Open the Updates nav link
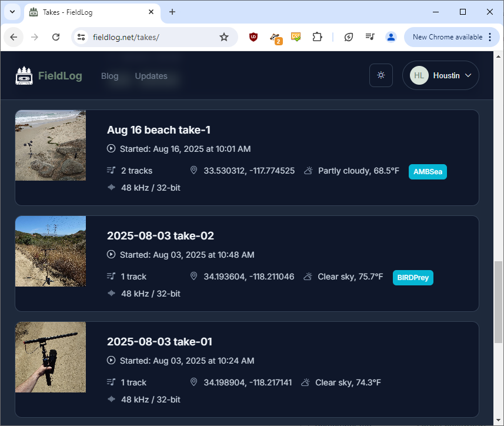This screenshot has height=426, width=504. 151,76
